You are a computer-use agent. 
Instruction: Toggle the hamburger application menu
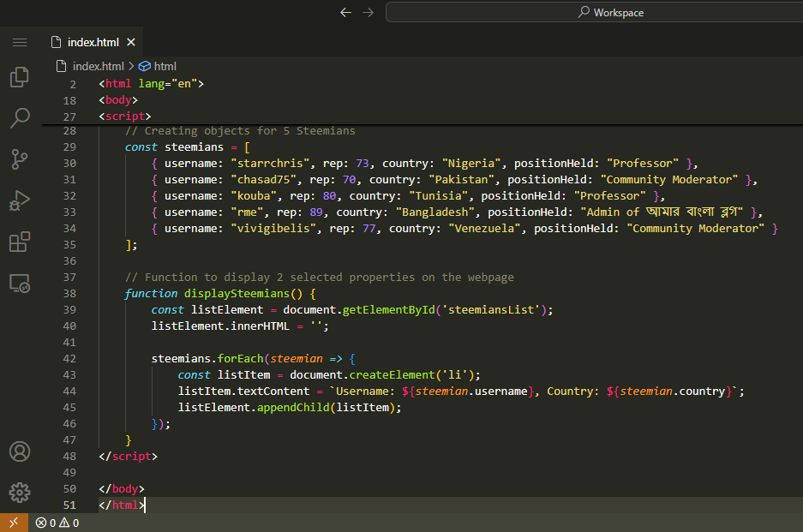coord(19,42)
